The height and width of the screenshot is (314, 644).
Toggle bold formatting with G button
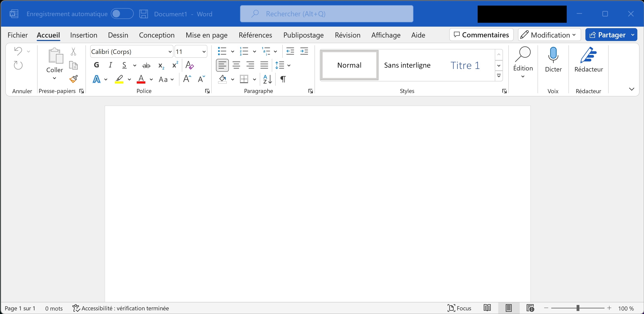pyautogui.click(x=97, y=65)
